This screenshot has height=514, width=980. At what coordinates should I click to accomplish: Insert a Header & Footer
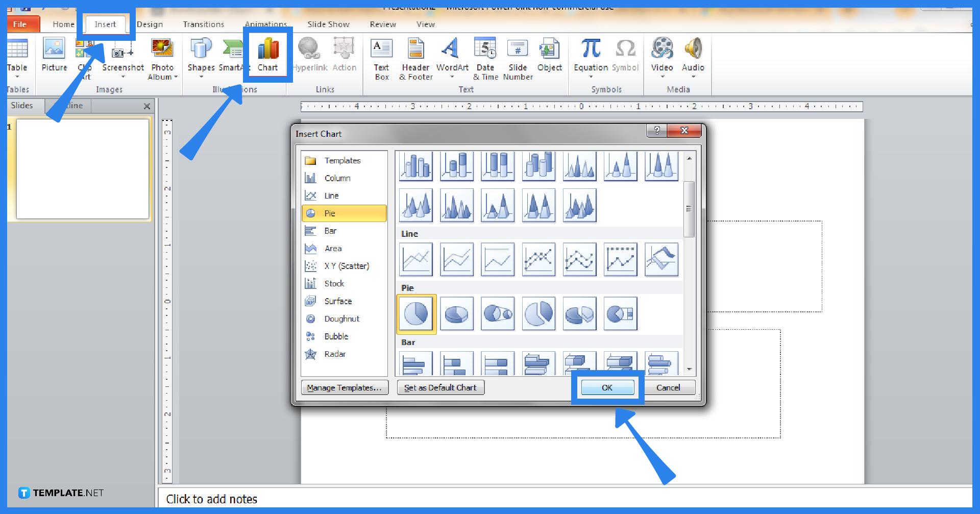(415, 57)
